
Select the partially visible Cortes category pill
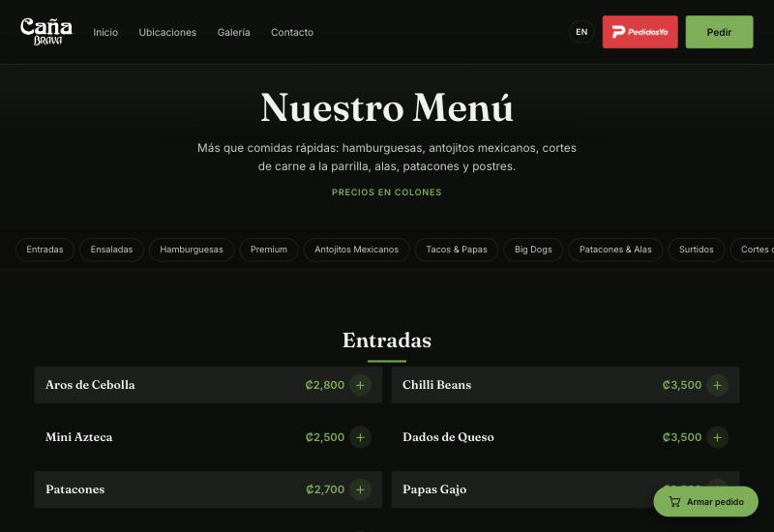point(753,250)
